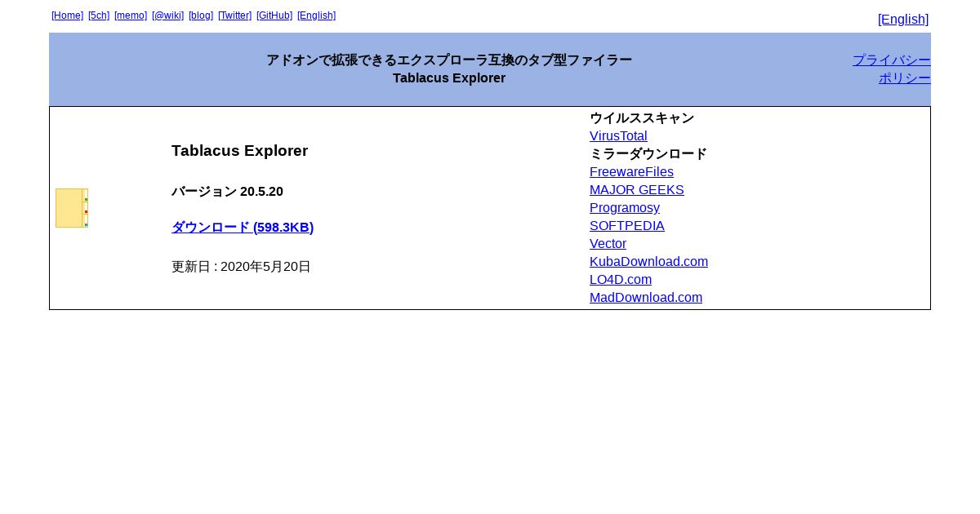Select the ウイルススキャン heading
Screen dimensions: 980x514
coord(642,118)
